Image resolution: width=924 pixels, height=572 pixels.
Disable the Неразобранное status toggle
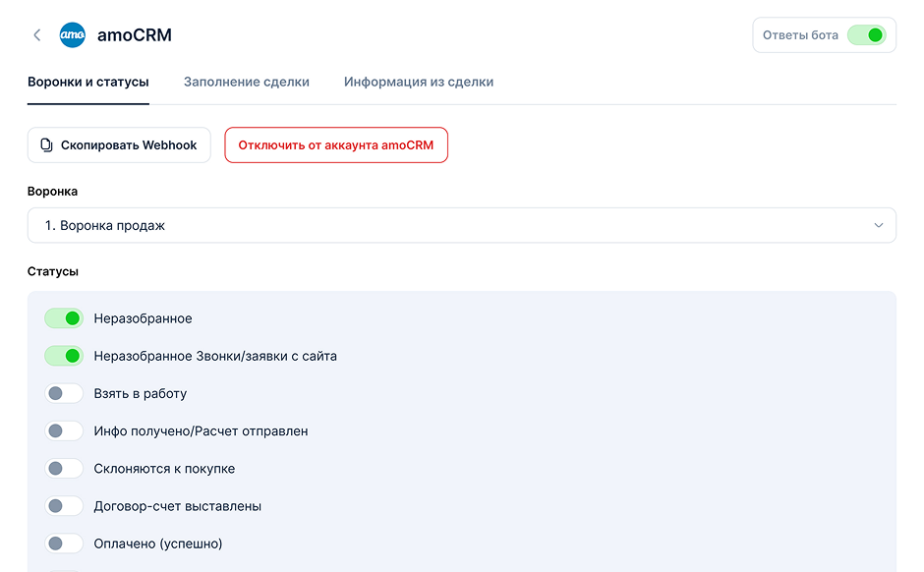(x=64, y=318)
